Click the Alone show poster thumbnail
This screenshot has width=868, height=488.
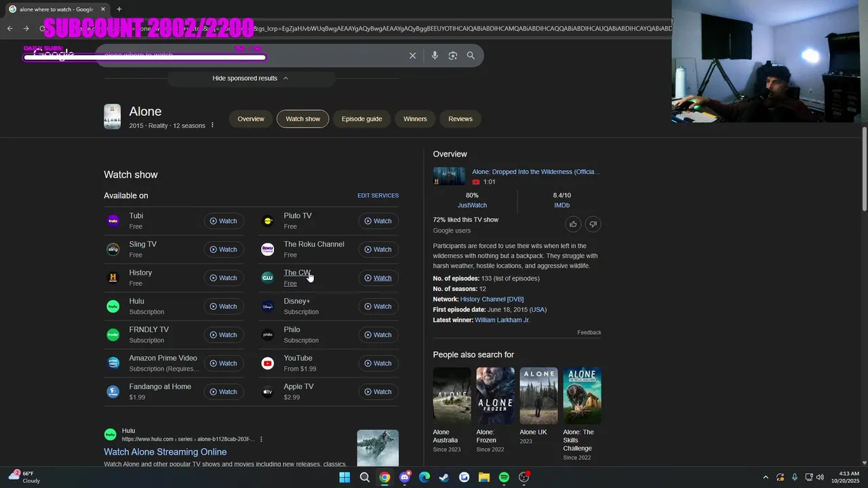[112, 117]
